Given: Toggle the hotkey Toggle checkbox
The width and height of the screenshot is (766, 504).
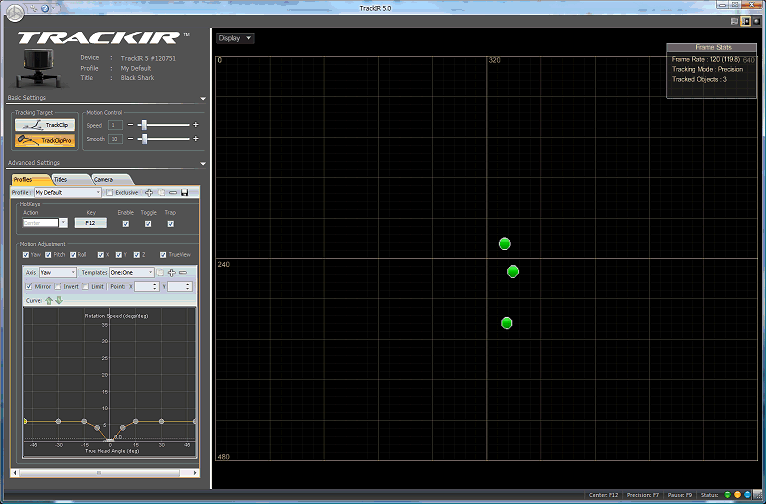Looking at the screenshot, I should [148, 224].
